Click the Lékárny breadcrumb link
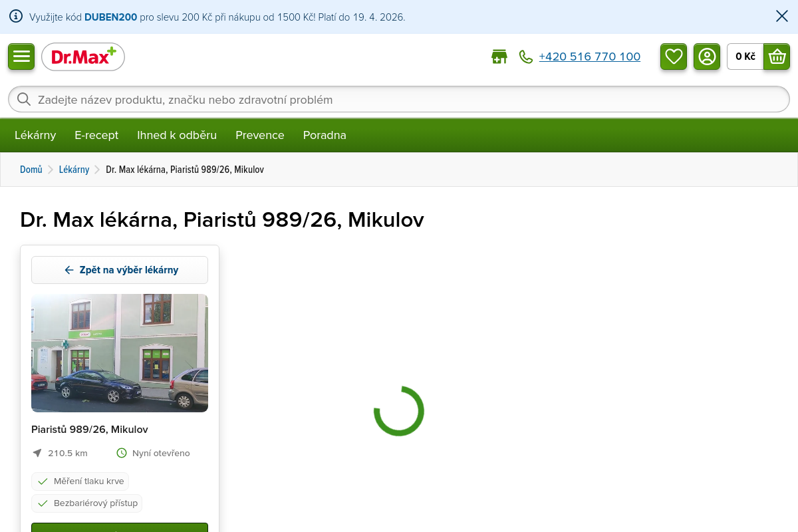This screenshot has height=532, width=798. click(74, 170)
